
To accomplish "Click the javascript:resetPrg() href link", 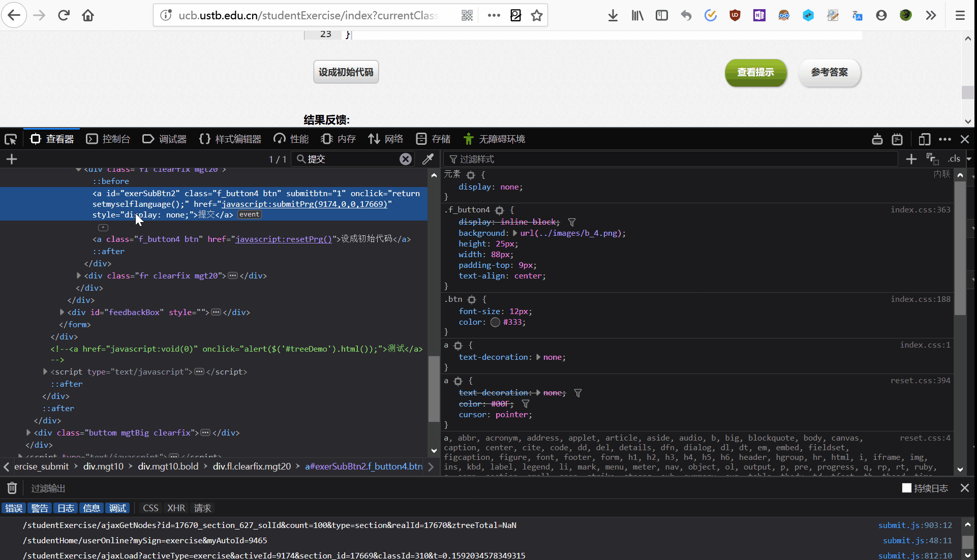I will tap(284, 239).
